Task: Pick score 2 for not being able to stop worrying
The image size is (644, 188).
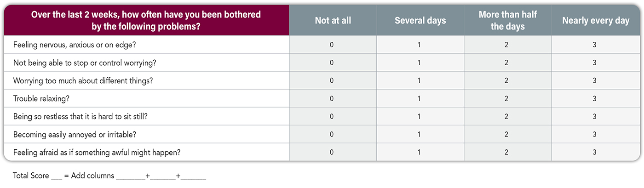Action: [506, 63]
